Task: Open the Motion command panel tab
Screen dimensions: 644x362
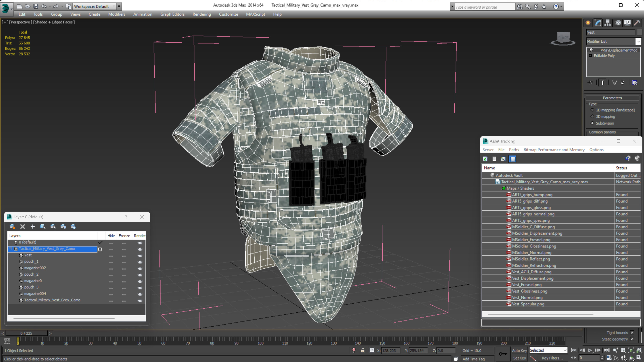Action: [x=618, y=23]
